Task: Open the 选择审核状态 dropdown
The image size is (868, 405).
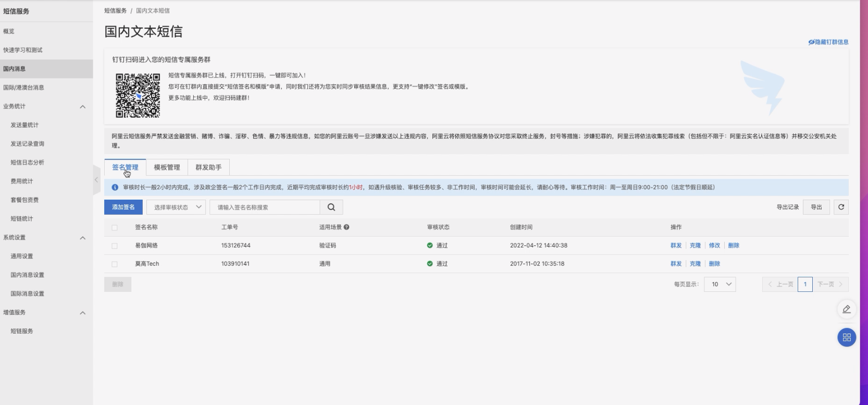Action: point(176,207)
